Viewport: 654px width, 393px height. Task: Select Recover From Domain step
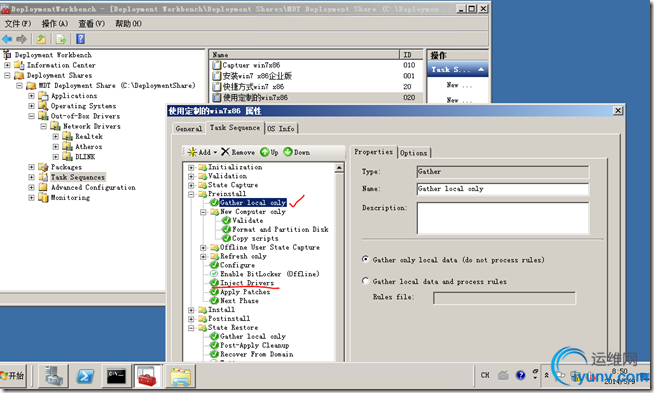coord(257,354)
